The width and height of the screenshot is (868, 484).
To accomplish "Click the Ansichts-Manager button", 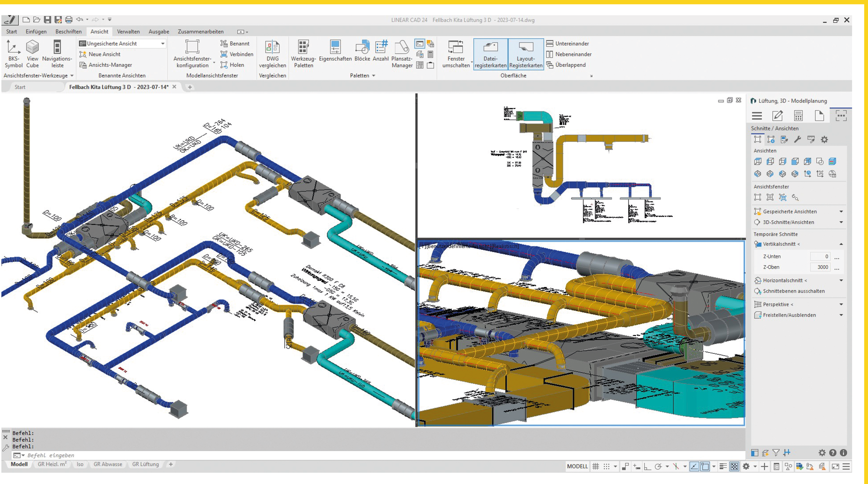I will (110, 65).
